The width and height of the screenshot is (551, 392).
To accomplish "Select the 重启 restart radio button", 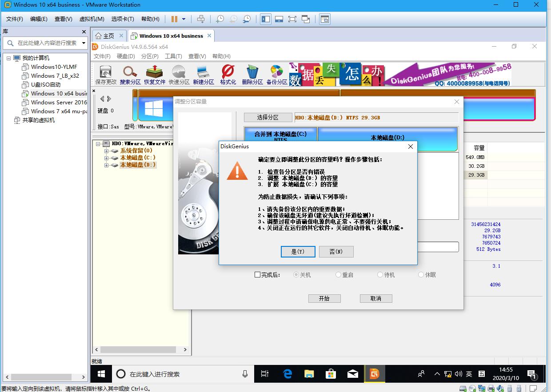I will point(338,274).
